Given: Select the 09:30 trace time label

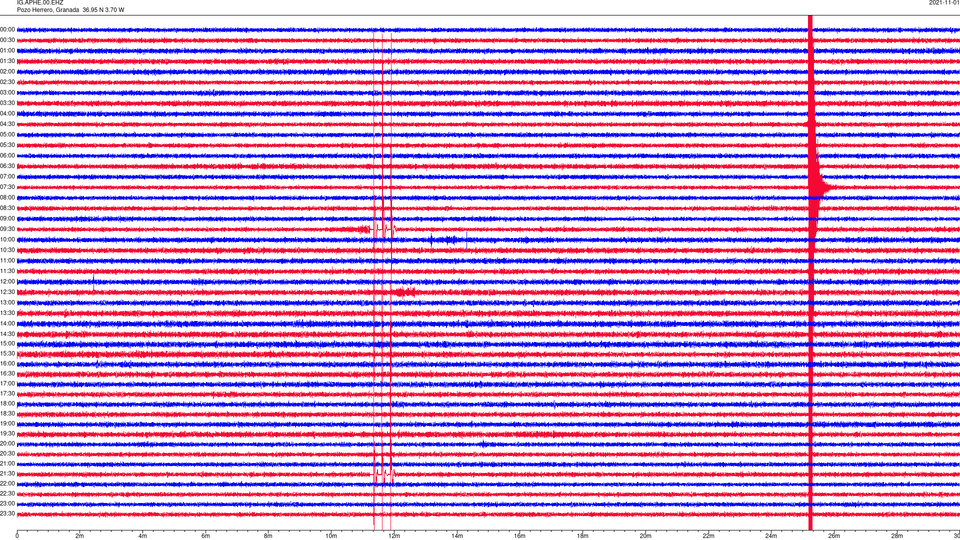Looking at the screenshot, I should pos(8,229).
